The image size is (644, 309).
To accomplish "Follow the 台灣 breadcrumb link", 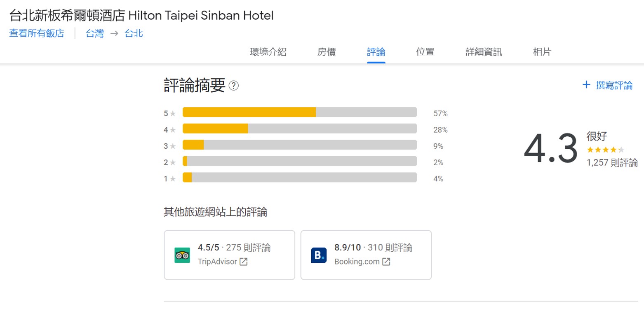I will [95, 33].
